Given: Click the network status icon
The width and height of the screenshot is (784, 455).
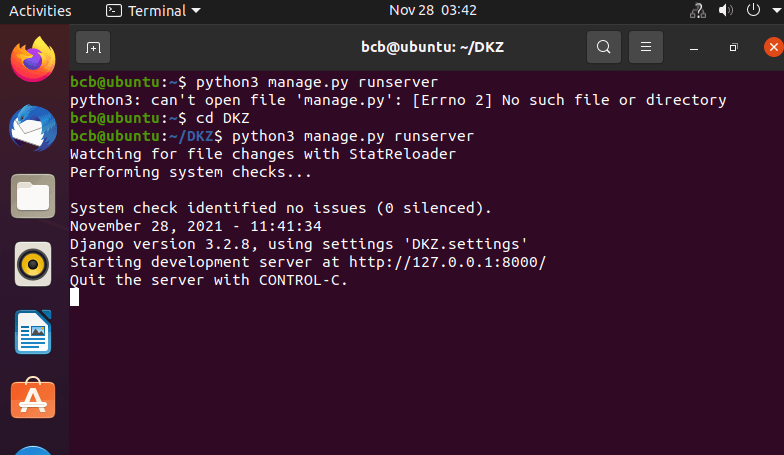Looking at the screenshot, I should coord(699,11).
